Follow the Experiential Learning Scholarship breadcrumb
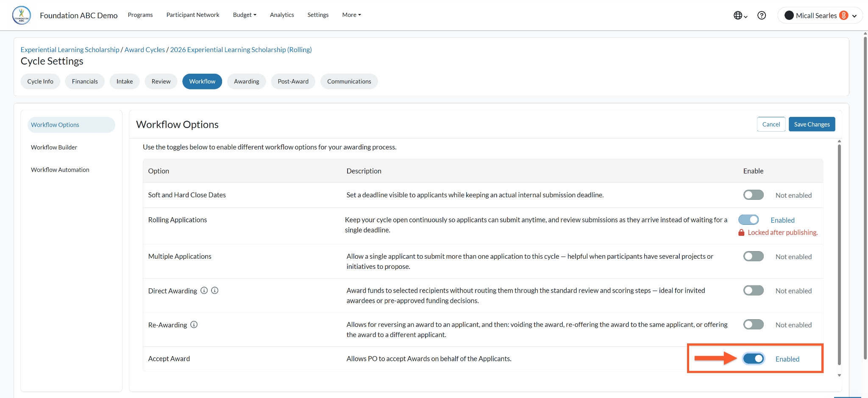Viewport: 868px width, 398px height. coord(70,50)
